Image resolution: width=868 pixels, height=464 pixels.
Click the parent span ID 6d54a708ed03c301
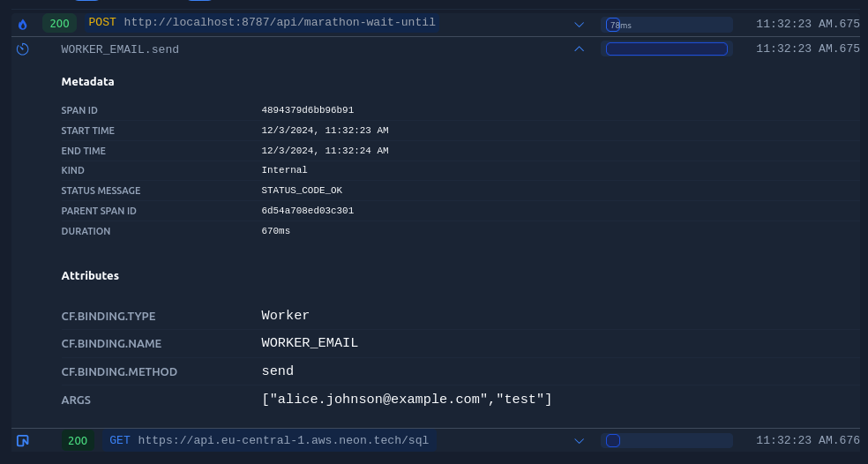click(307, 211)
